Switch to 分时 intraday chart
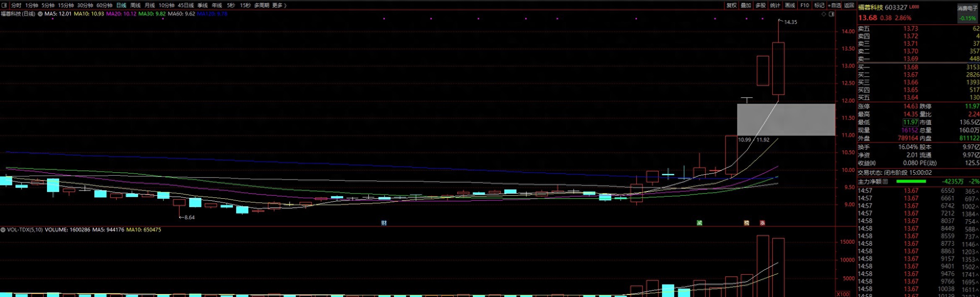This screenshot has height=297, width=980. tap(16, 5)
